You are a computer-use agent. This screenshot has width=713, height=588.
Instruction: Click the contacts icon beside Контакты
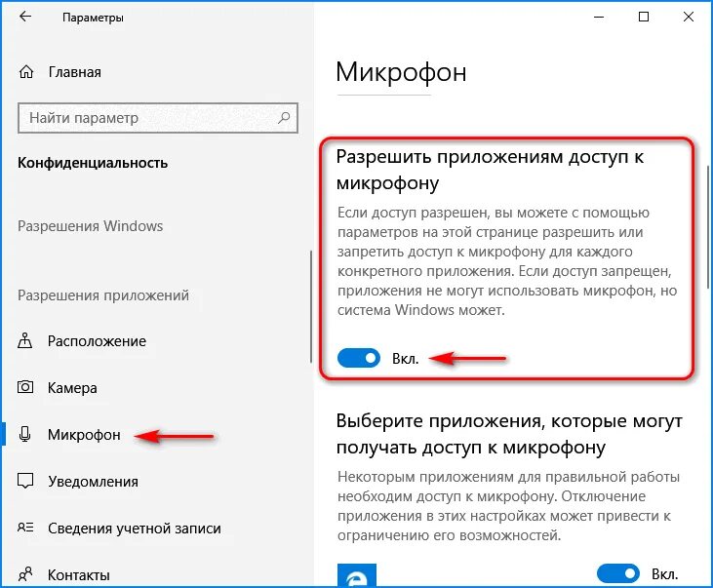pyautogui.click(x=25, y=574)
